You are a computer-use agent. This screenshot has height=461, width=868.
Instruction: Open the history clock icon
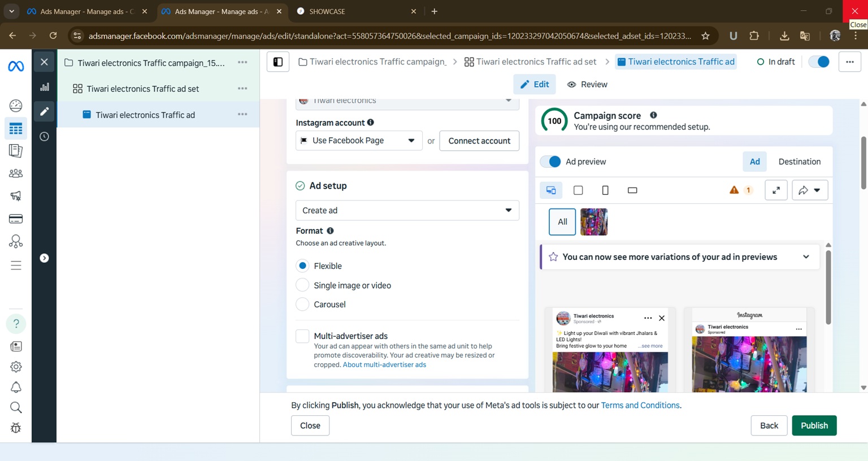[44, 137]
